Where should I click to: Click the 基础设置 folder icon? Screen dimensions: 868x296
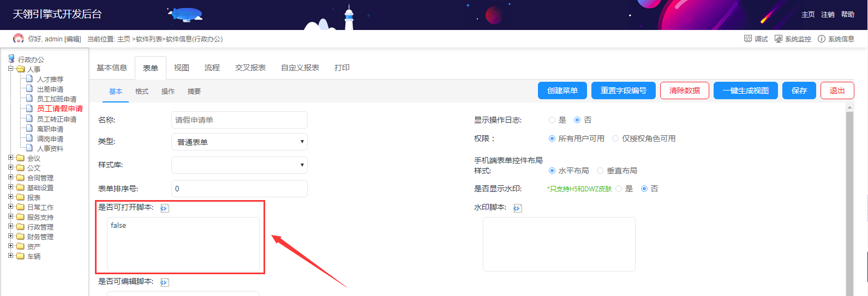tap(21, 188)
